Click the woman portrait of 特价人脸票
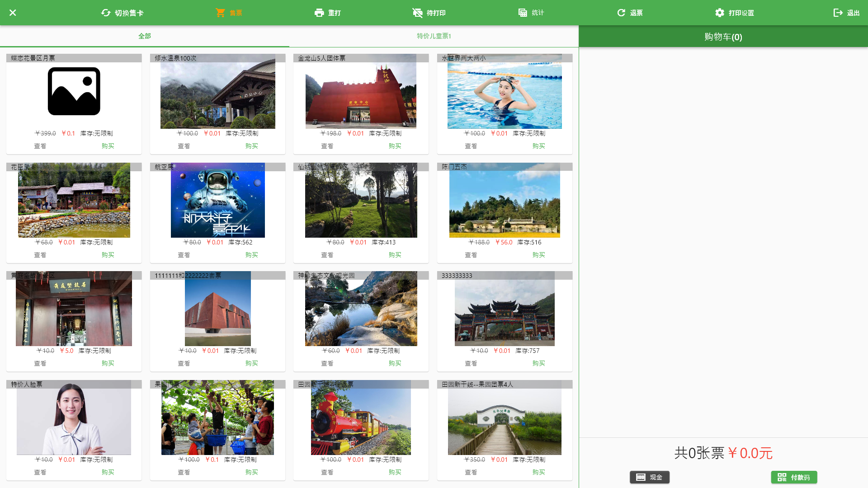 pyautogui.click(x=74, y=418)
